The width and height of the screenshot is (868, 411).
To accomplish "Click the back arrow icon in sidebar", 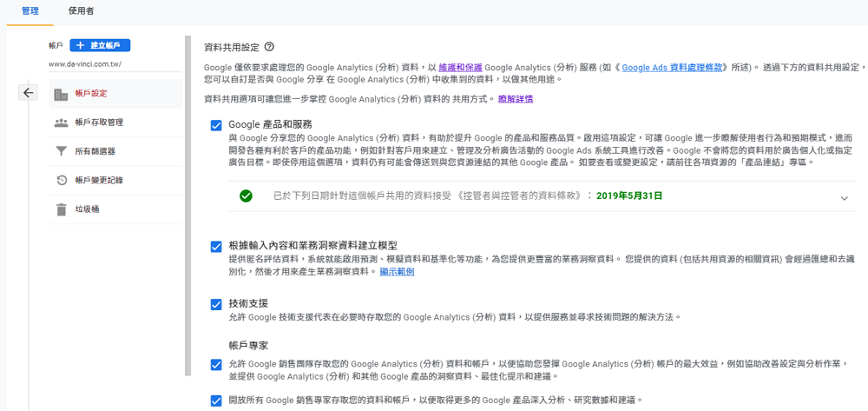I will [29, 92].
